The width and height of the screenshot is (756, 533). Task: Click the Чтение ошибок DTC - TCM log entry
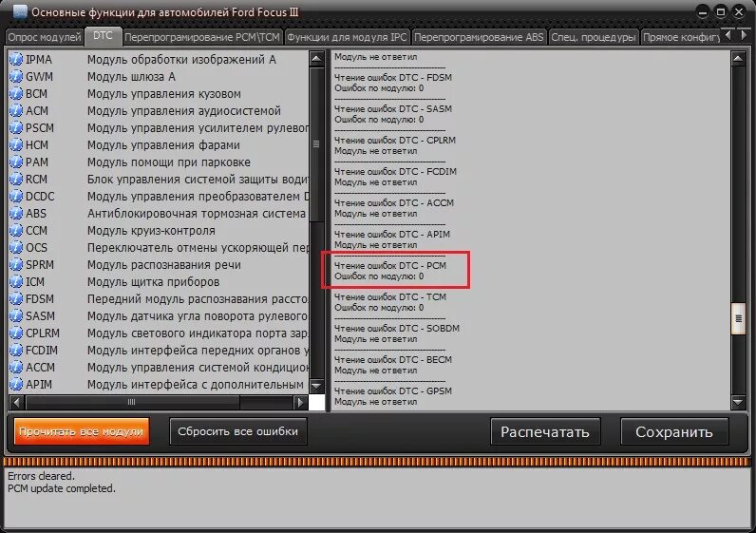coord(390,297)
